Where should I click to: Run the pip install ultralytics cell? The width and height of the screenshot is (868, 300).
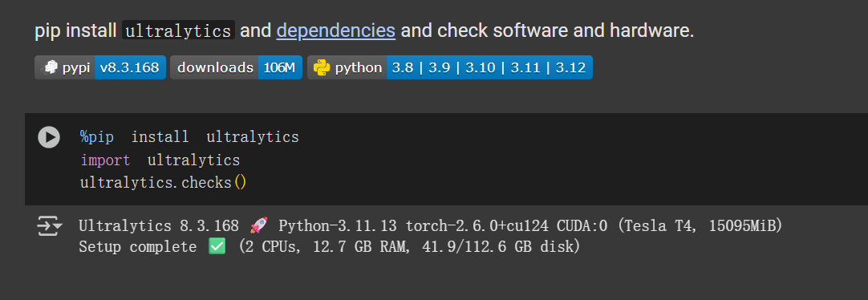tap(49, 137)
